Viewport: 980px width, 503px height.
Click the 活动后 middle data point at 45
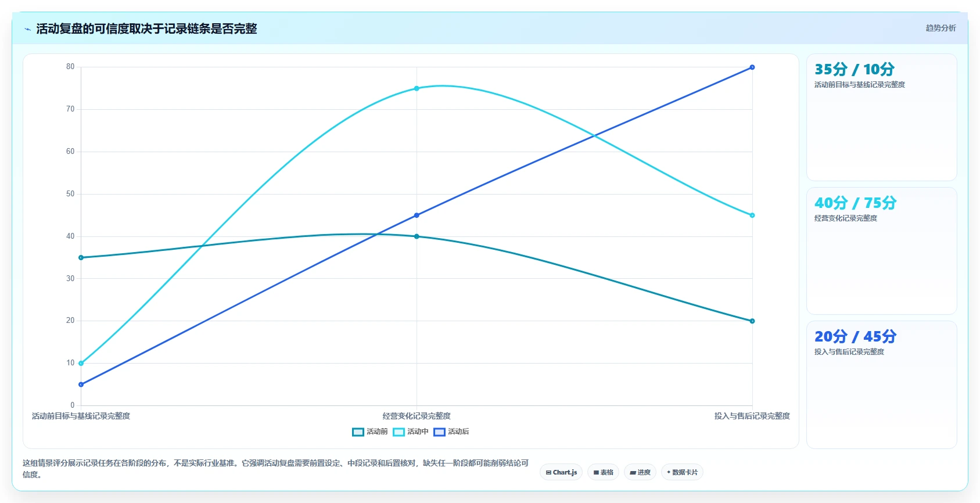[417, 215]
